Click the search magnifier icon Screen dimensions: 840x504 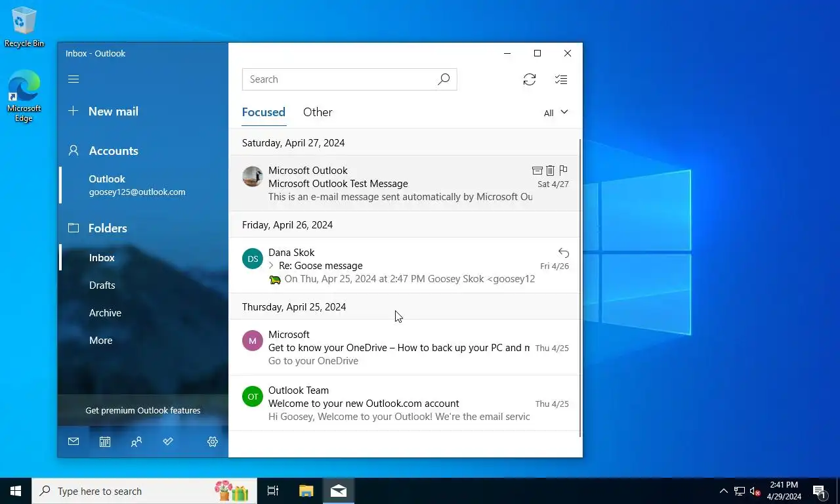pyautogui.click(x=444, y=79)
